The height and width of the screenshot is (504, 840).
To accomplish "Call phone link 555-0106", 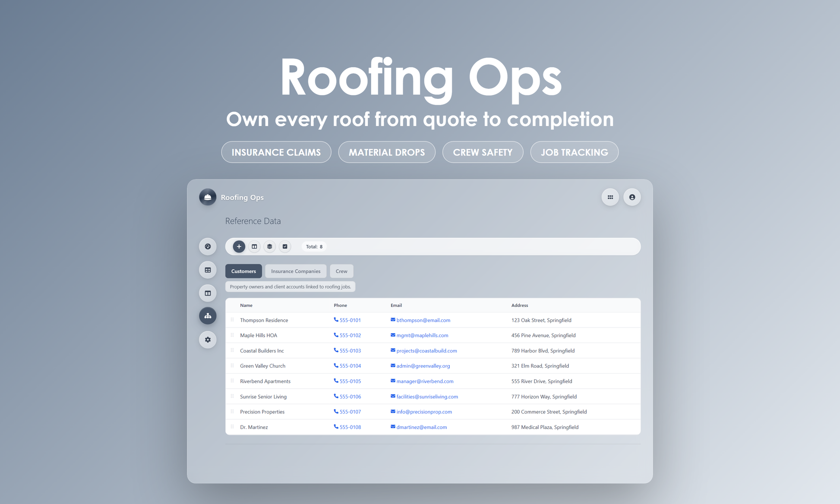I will 350,397.
